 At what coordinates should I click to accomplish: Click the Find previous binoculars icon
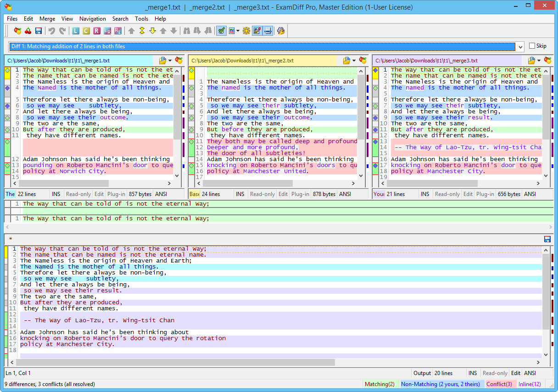pos(197,31)
